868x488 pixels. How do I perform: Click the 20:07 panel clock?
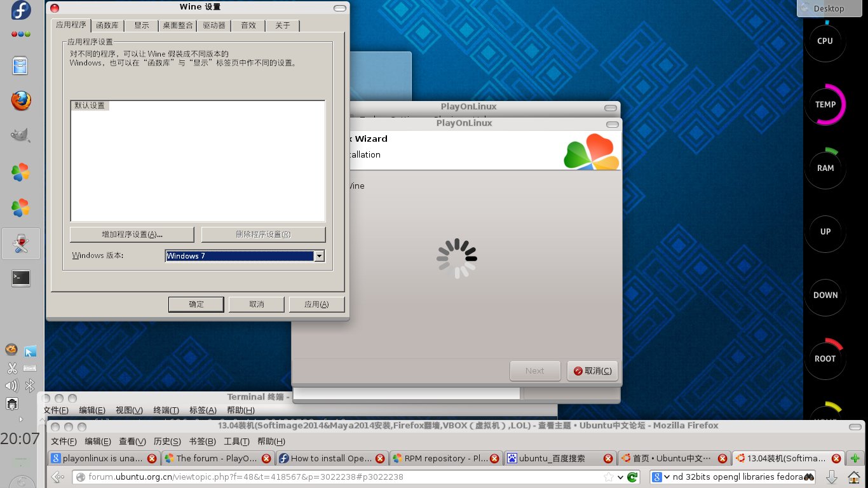click(x=20, y=438)
